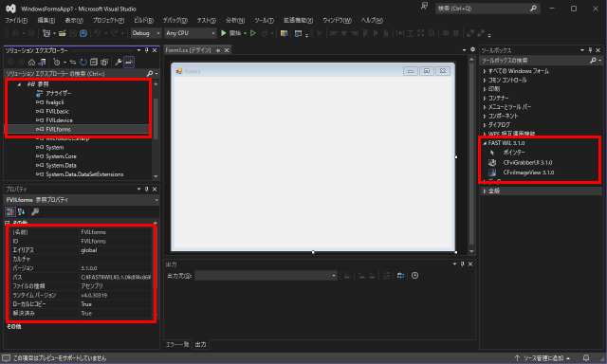Screen dimensions: 607x364
Task: Pin the Solution Explorer panel
Action: point(147,50)
